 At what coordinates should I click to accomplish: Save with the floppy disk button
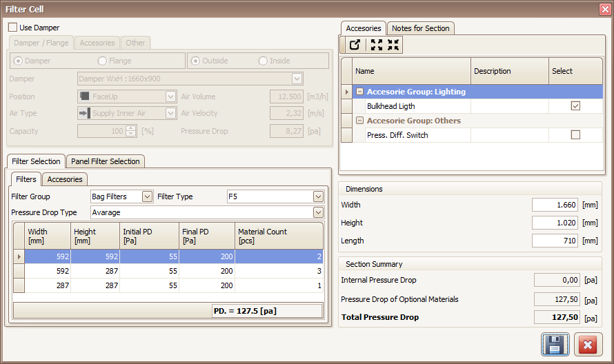(555, 345)
